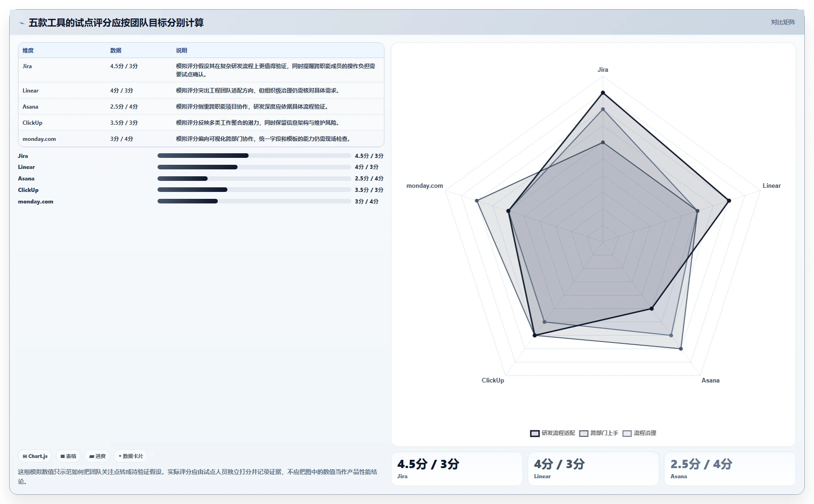This screenshot has width=814, height=504.
Task: Select the 进度 chip
Action: coord(97,456)
